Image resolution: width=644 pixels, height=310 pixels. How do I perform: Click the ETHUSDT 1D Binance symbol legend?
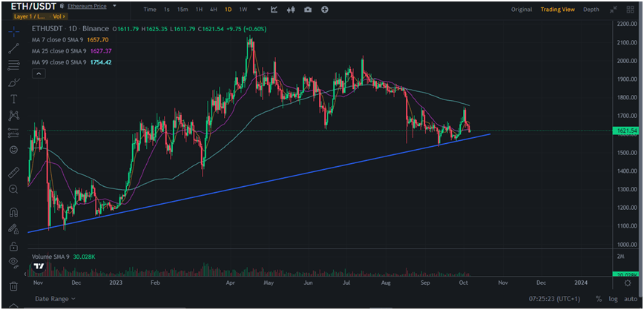[70, 29]
